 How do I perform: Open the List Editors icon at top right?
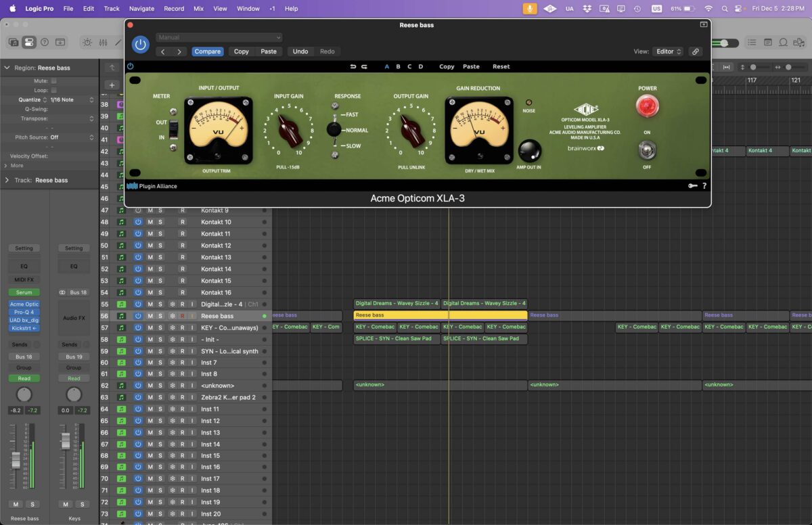(x=751, y=42)
